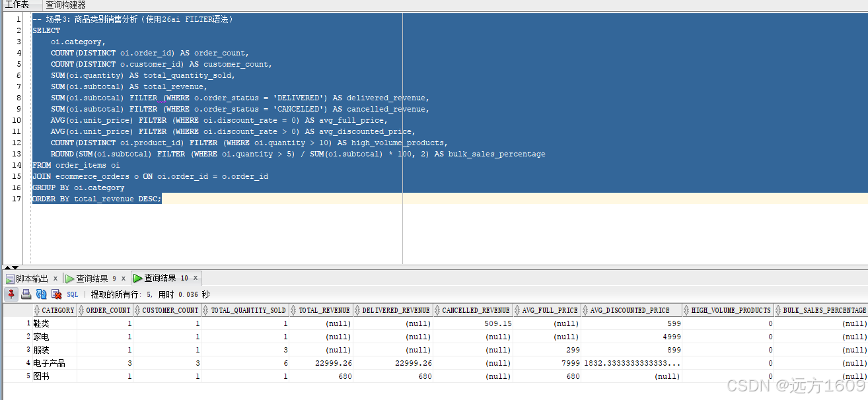Click the CANCELLED_REVENUE column header
Screen dimensions: 868x400
[472, 310]
